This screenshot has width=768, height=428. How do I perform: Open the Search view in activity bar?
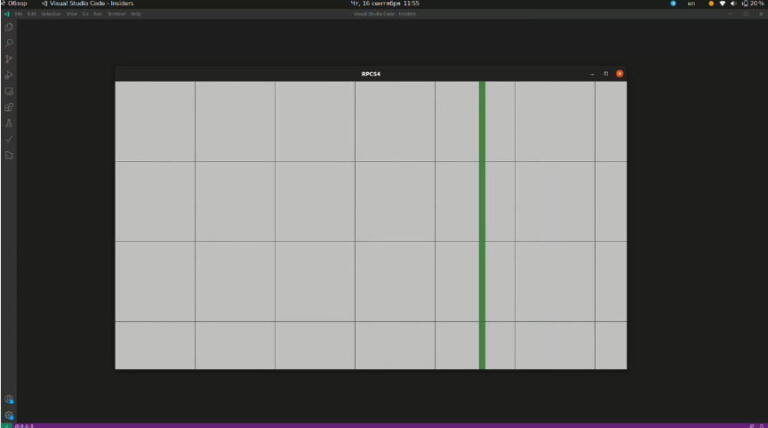pyautogui.click(x=9, y=43)
